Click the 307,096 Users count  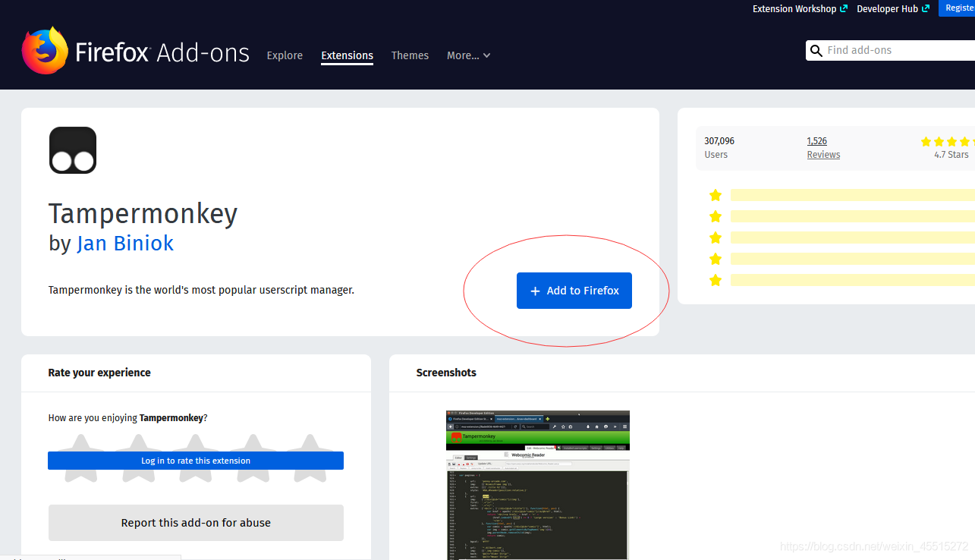pyautogui.click(x=719, y=141)
